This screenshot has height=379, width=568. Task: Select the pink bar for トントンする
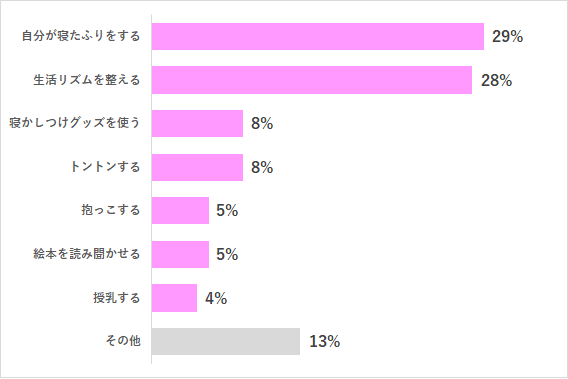[x=197, y=167]
